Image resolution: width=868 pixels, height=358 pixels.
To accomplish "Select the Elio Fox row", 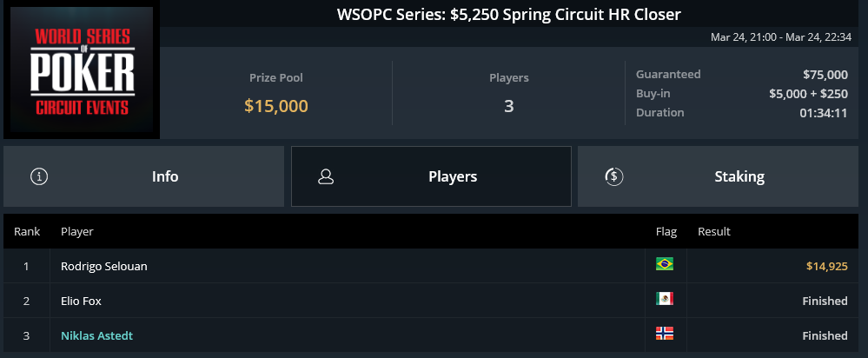I will coord(431,301).
